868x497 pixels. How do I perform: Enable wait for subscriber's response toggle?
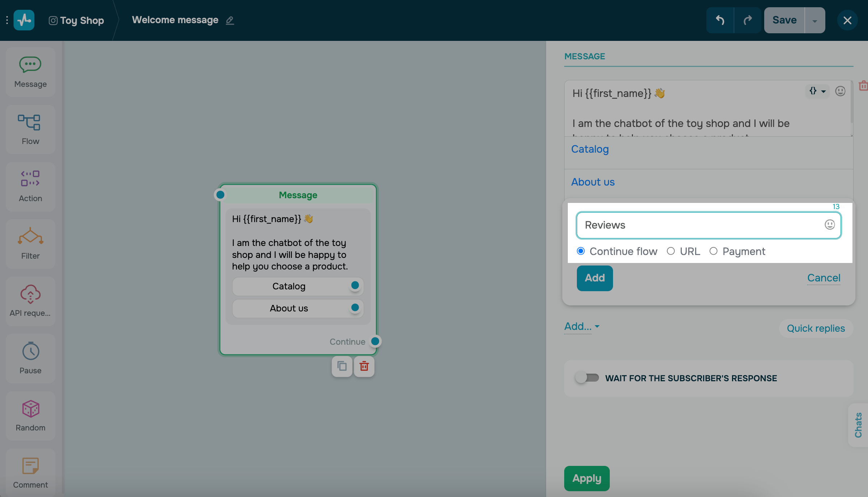click(x=587, y=378)
